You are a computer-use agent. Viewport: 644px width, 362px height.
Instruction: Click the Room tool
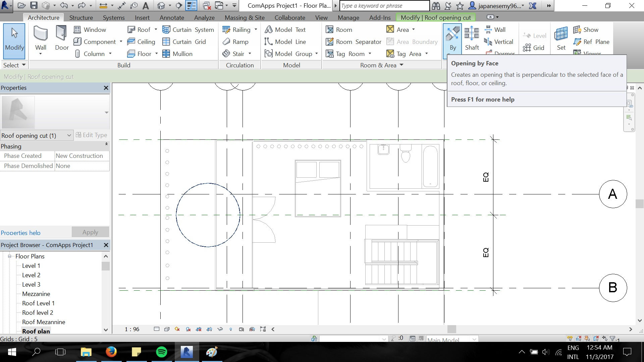[339, 29]
